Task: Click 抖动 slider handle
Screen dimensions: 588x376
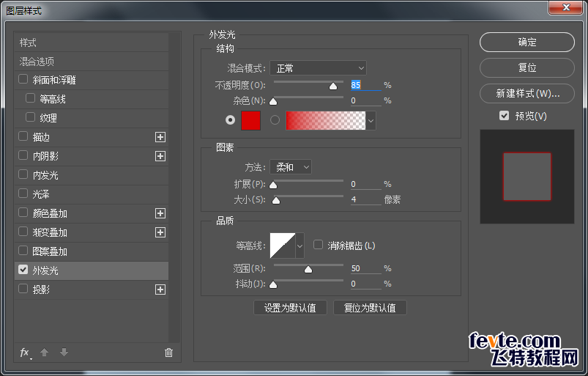Action: point(273,285)
